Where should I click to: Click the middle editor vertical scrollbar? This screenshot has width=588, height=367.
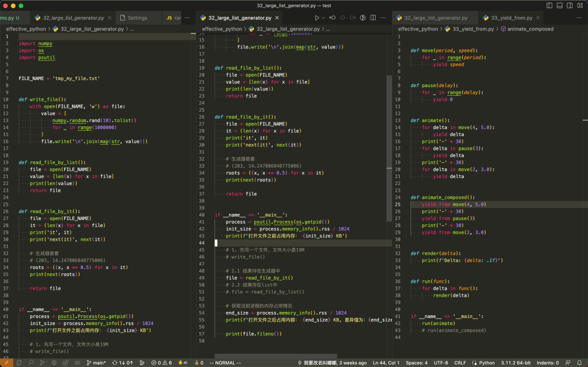[389, 147]
